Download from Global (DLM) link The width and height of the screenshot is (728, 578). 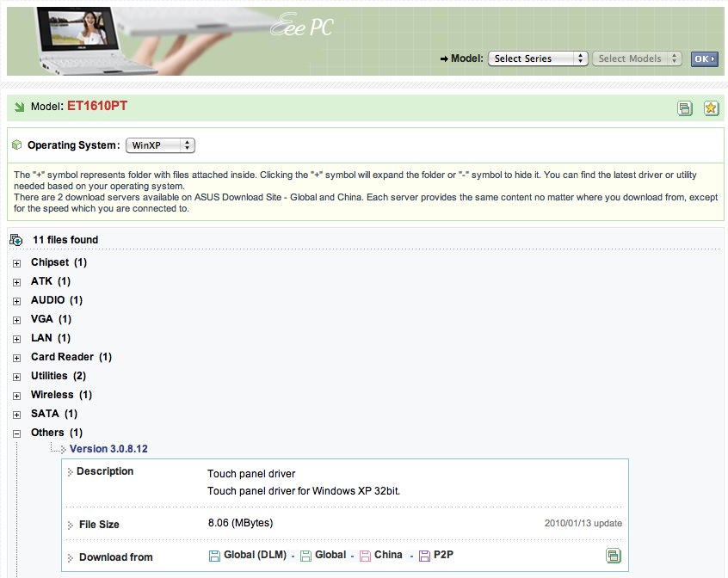[x=255, y=555]
